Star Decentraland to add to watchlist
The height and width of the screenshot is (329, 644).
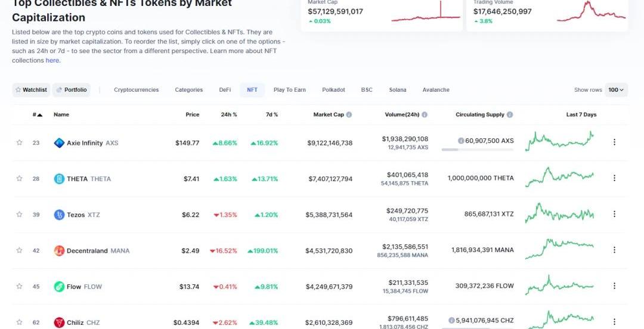coord(19,250)
